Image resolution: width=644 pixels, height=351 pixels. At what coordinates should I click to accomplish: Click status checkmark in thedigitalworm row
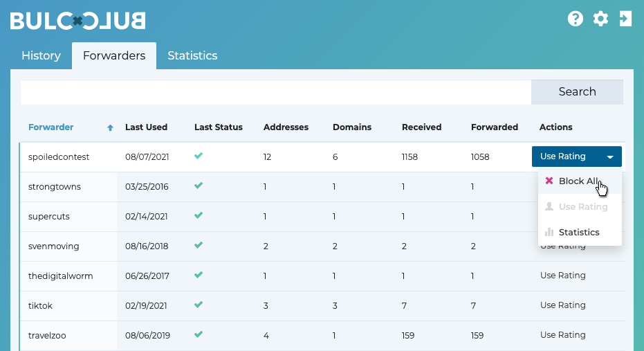tap(199, 275)
